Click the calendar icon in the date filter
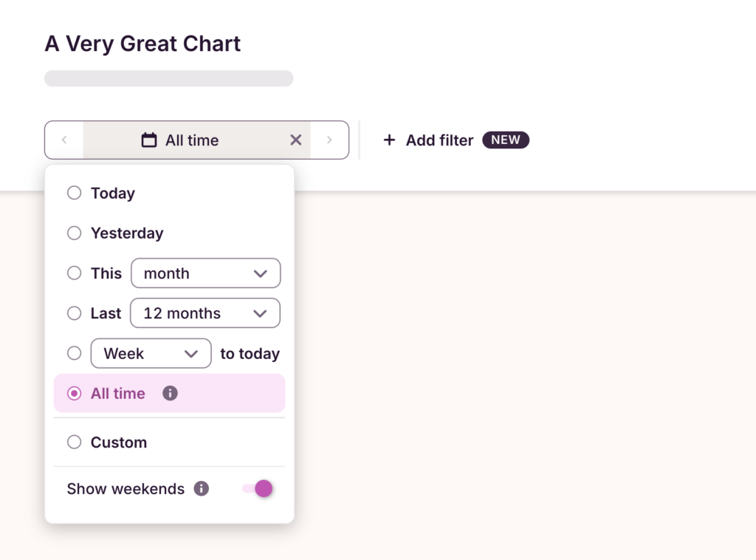The width and height of the screenshot is (756, 560). pos(150,140)
